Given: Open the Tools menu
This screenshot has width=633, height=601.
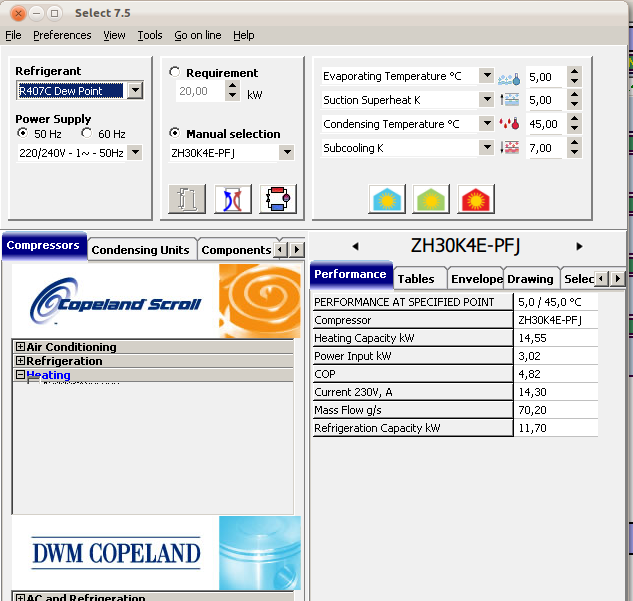Looking at the screenshot, I should (x=150, y=35).
